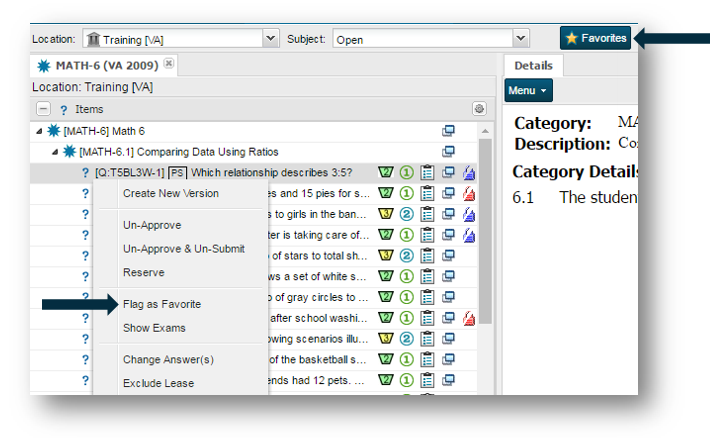Click green circle 1 on 'gray circles to...' row
This screenshot has height=438, width=726.
pos(407,297)
